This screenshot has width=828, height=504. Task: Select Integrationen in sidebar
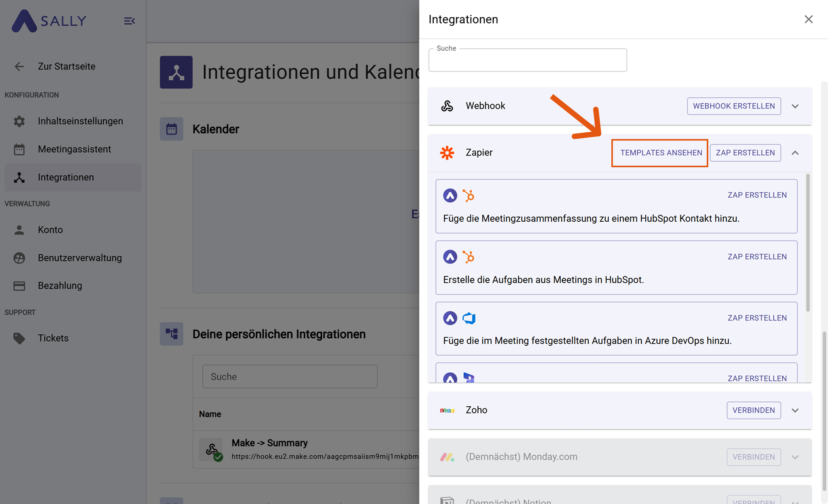[x=73, y=177]
